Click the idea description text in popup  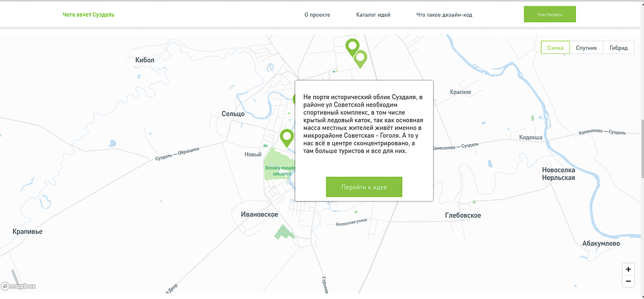[x=363, y=124]
